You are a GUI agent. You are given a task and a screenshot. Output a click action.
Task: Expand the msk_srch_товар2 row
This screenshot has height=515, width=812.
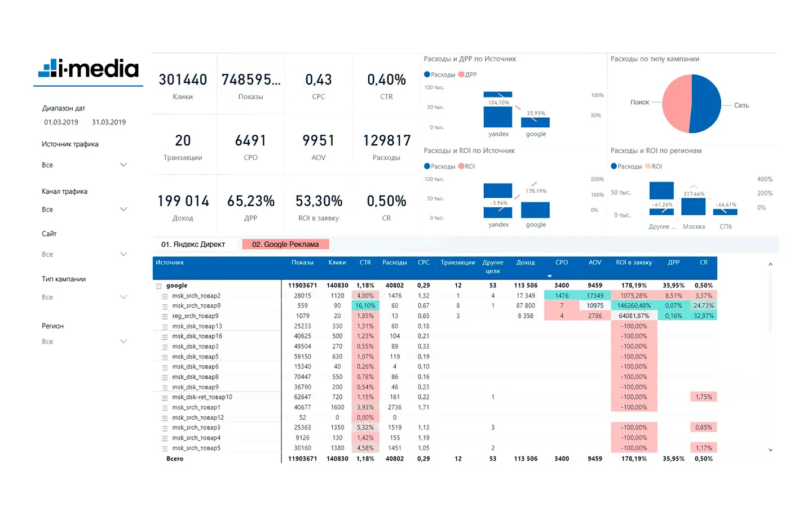[x=165, y=296]
